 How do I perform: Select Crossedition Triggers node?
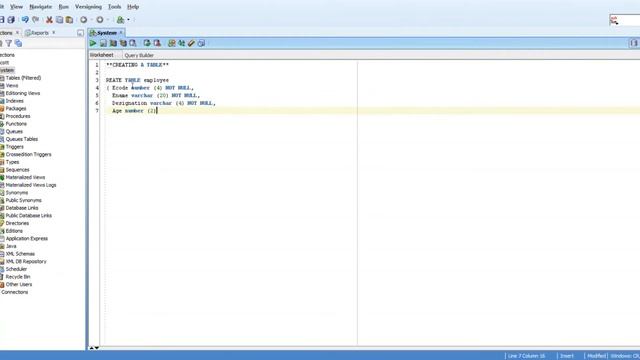point(29,154)
